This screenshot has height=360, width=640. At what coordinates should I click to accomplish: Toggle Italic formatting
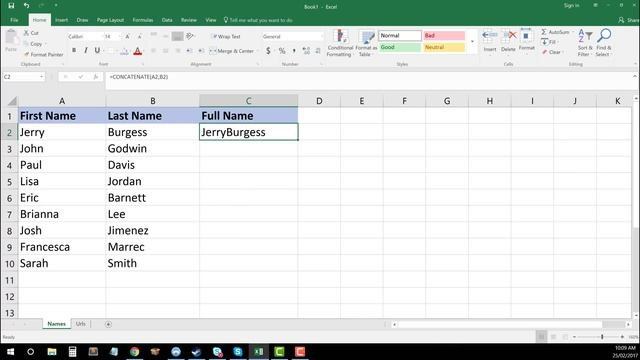[85, 51]
